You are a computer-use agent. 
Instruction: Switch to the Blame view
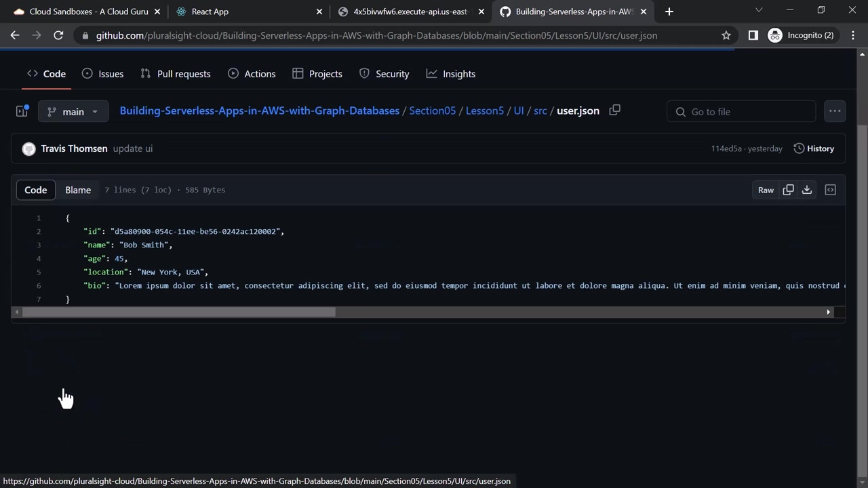(x=78, y=190)
